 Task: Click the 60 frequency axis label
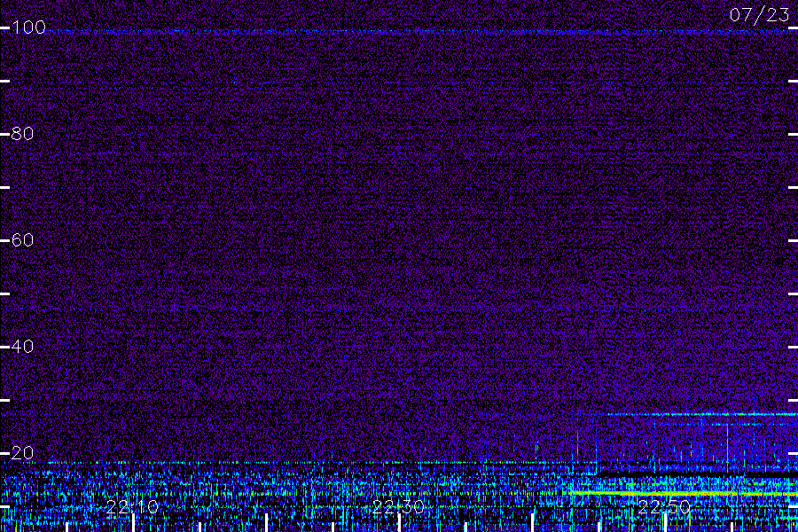(22, 239)
